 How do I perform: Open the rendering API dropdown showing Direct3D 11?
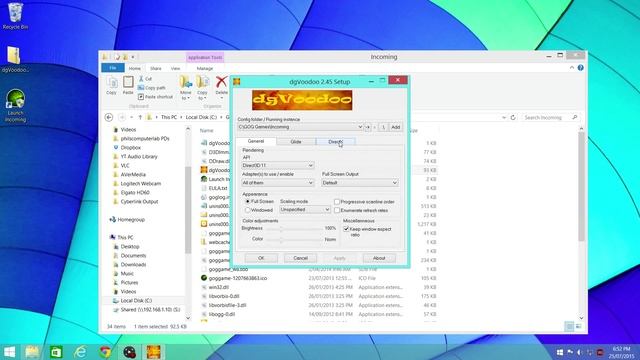click(x=278, y=165)
